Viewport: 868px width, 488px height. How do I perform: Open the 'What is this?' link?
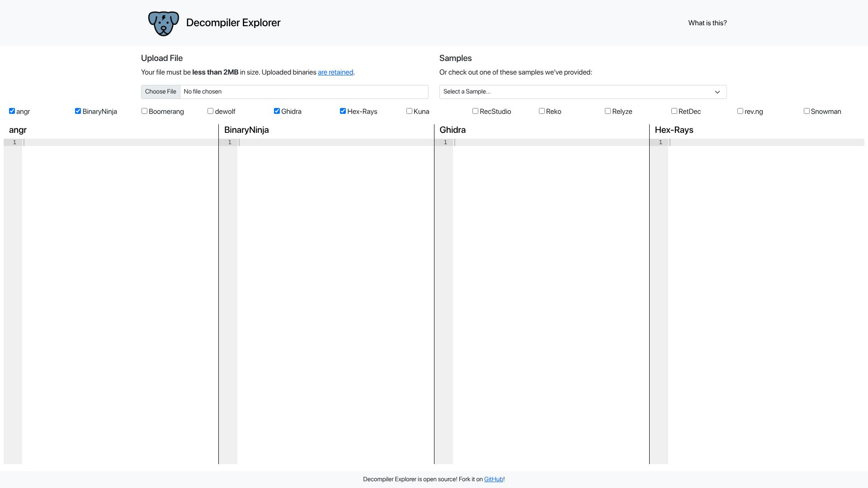[707, 23]
